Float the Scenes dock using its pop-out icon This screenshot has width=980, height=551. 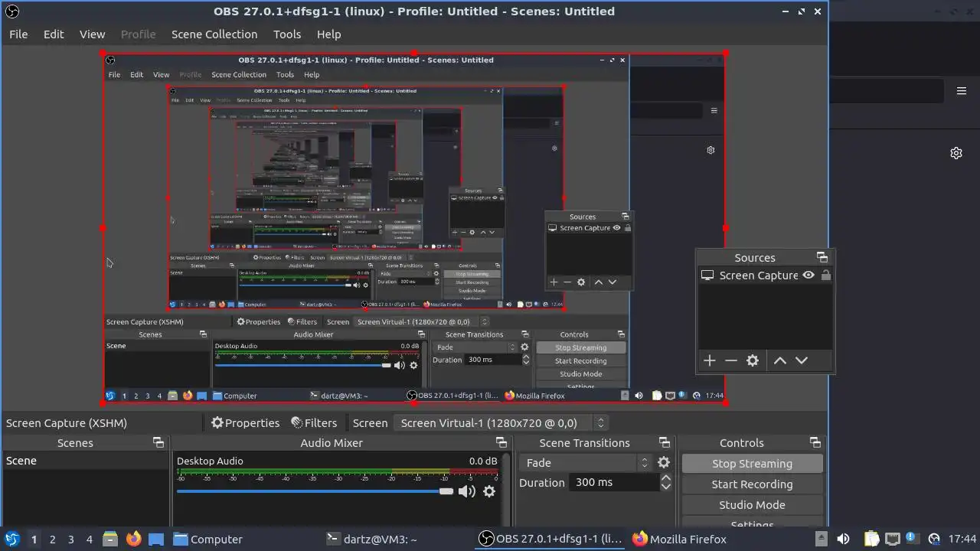point(158,442)
